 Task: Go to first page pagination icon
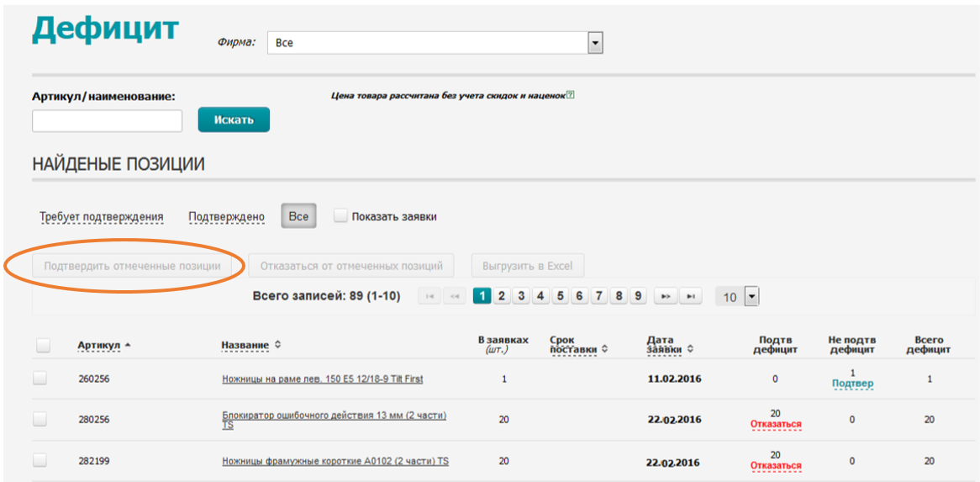[429, 296]
